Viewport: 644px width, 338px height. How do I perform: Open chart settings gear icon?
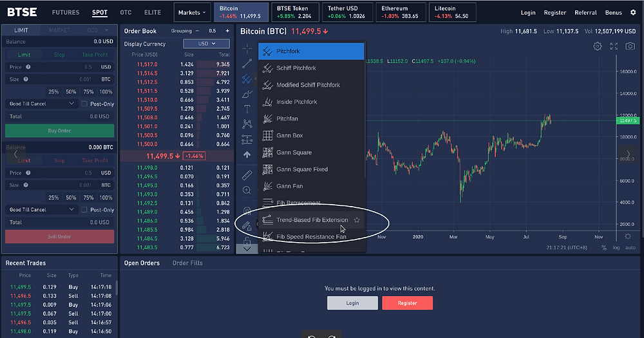point(598,46)
